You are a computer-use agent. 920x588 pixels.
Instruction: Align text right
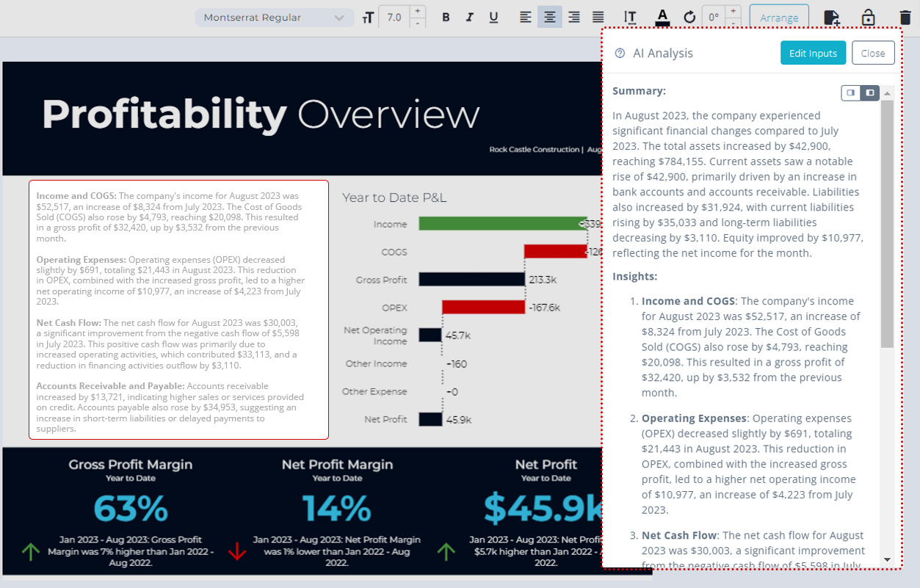point(574,17)
